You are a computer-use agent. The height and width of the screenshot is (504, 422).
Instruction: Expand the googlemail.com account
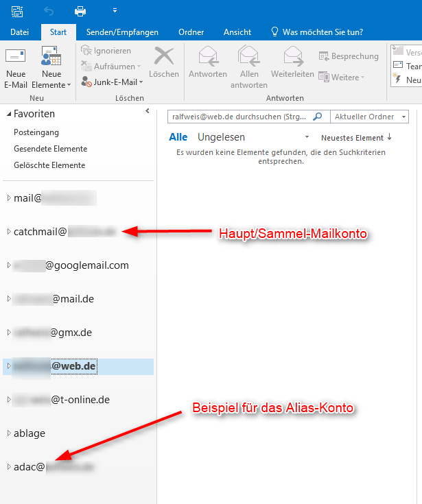(9, 265)
